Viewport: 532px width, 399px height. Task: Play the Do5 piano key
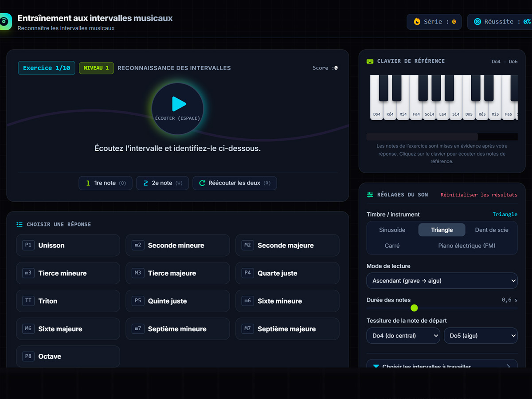point(469,111)
